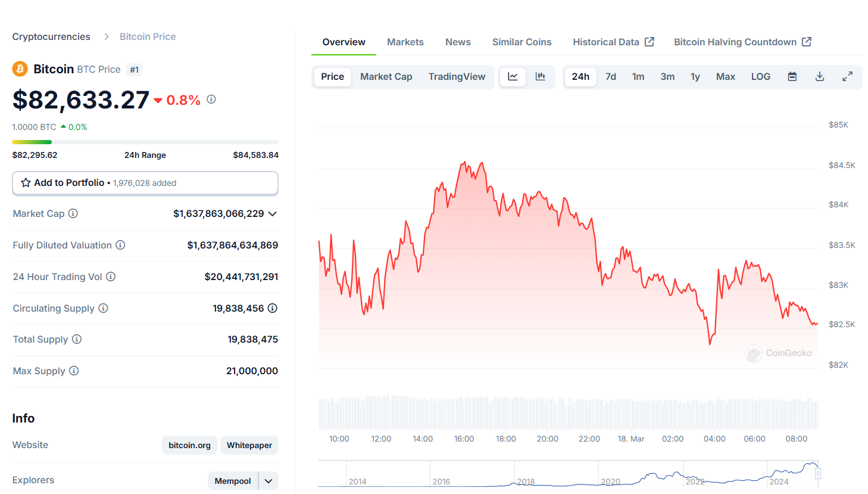Click the 24h Range progress bar
Screen dimensions: 868x494
click(145, 142)
